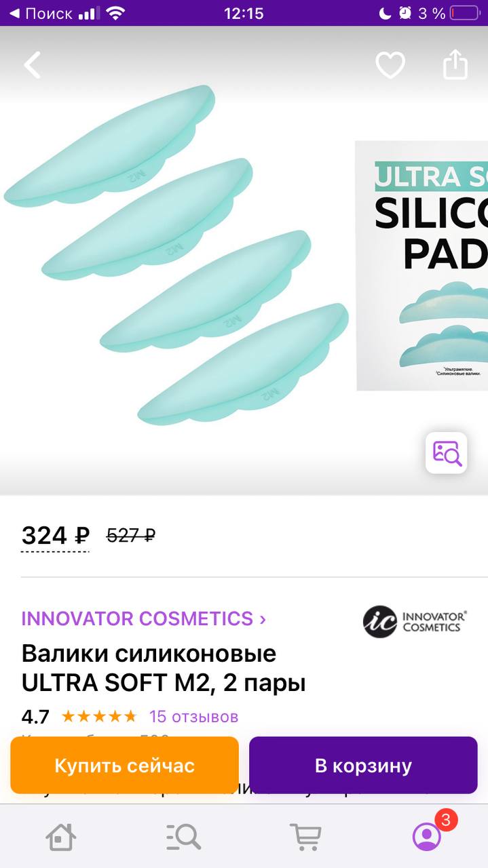This screenshot has height=868, width=488.
Task: View the silicone pads packaging image
Action: [422, 265]
